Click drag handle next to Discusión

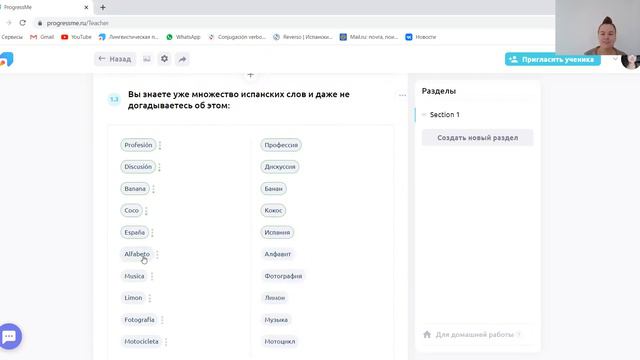point(160,167)
